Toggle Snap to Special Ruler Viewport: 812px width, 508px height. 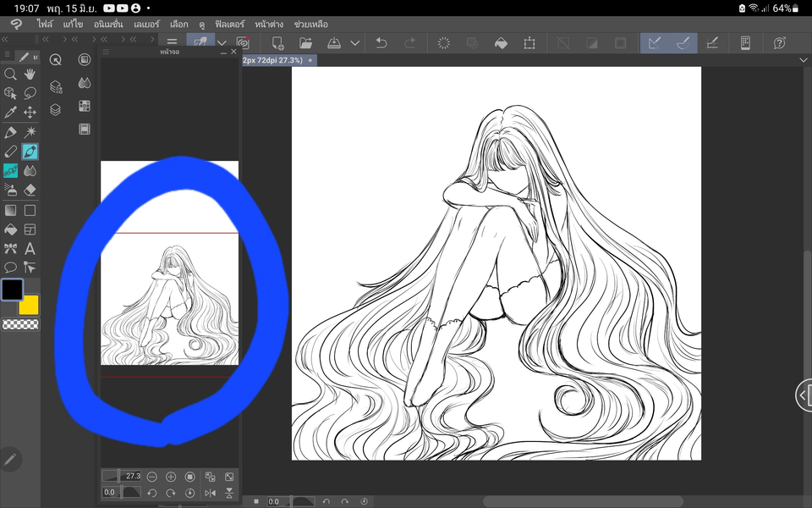click(x=683, y=43)
